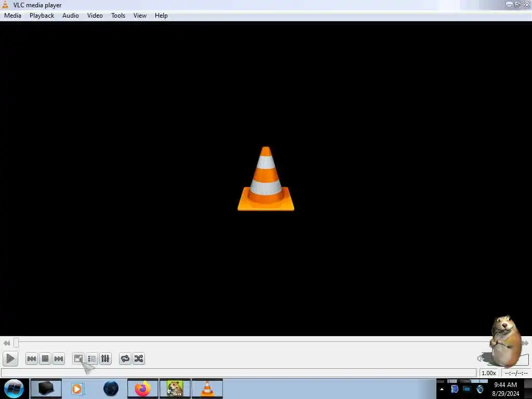Viewport: 532px width, 399px height.
Task: Open the Video menu
Action: [x=95, y=16]
